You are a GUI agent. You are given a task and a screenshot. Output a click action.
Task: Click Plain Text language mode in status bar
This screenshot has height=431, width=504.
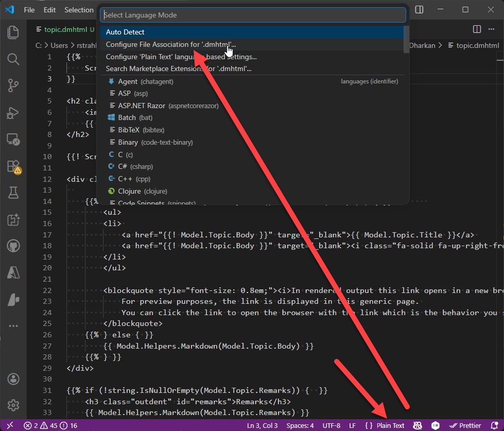[390, 425]
